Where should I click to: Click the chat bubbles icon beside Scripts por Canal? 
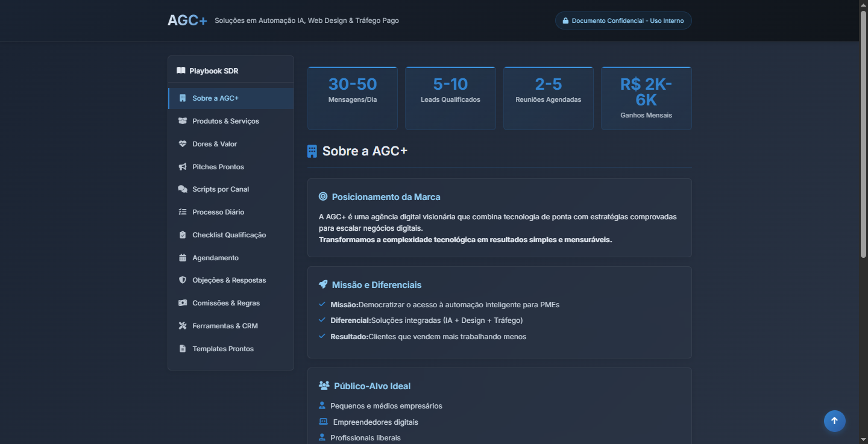point(183,189)
